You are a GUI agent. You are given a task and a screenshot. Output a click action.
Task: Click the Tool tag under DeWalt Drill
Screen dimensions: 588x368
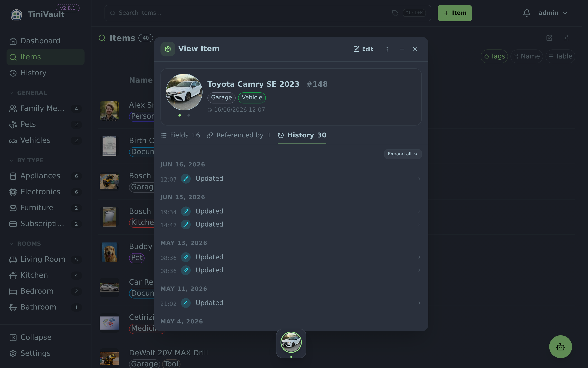[171, 364]
